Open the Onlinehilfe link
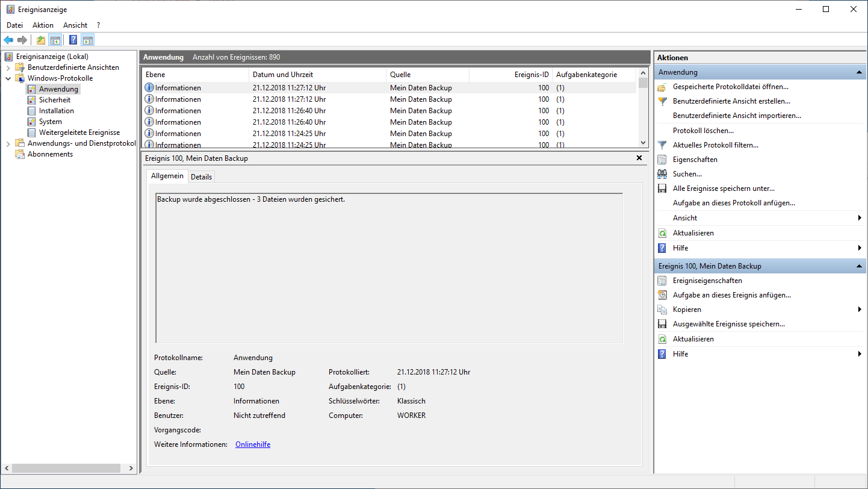868x489 pixels. (x=253, y=444)
